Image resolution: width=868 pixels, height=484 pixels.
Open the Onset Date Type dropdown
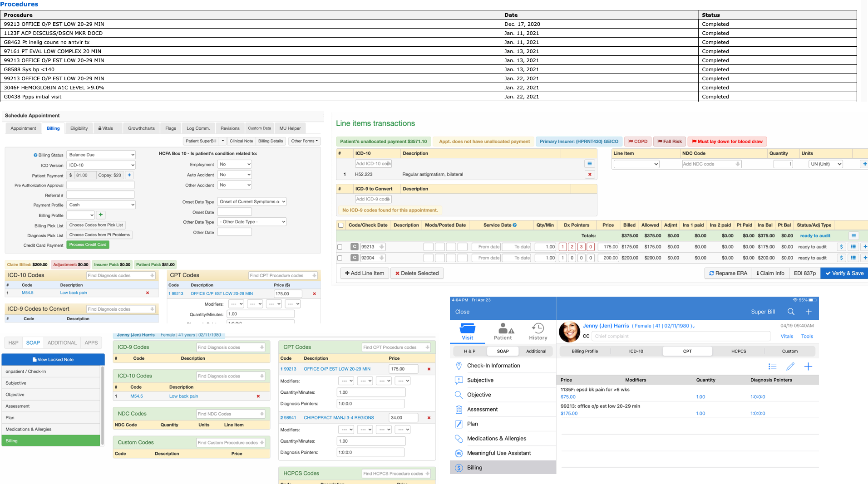click(252, 202)
